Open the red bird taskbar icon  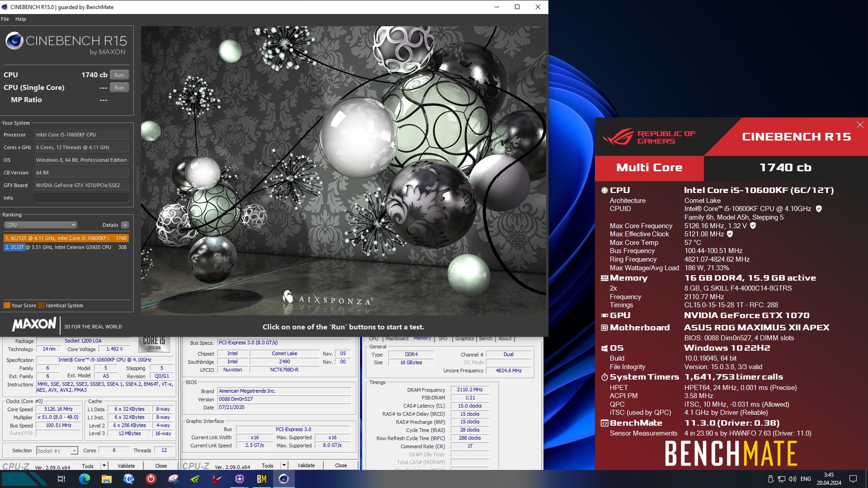217,479
